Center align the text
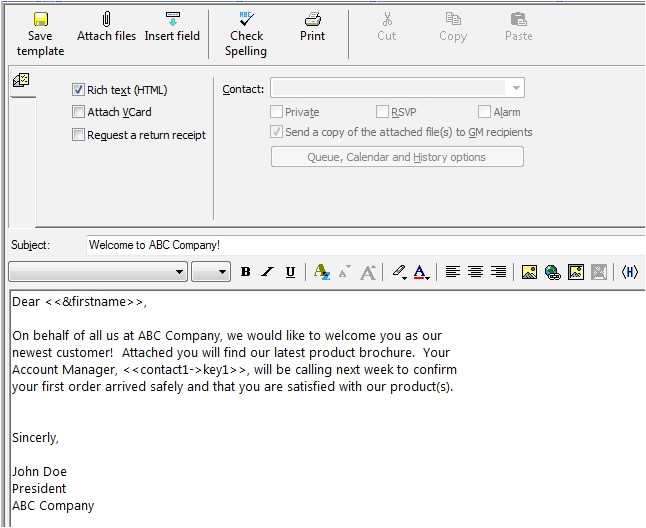Viewport: 646px width, 528px height. [x=475, y=272]
